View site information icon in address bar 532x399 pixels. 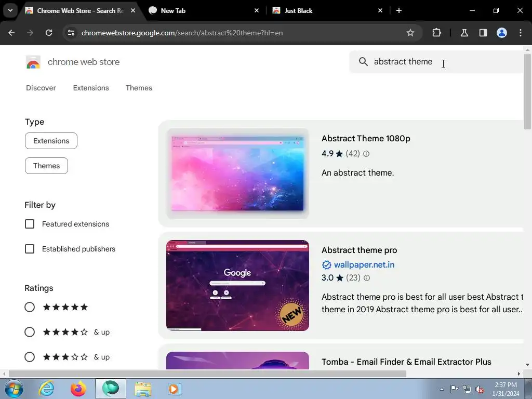(71, 33)
